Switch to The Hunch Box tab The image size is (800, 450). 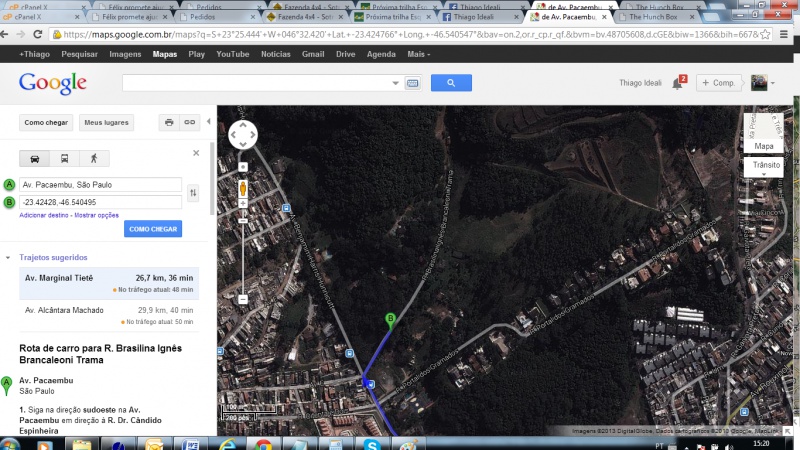click(657, 17)
